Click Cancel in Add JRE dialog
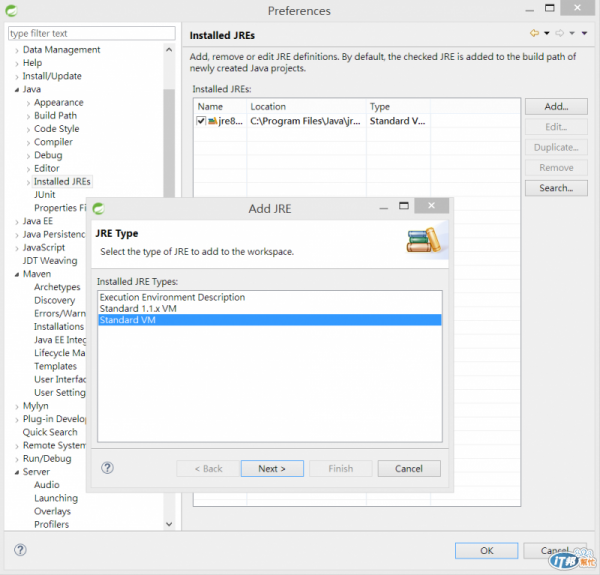600x575 pixels. (409, 469)
